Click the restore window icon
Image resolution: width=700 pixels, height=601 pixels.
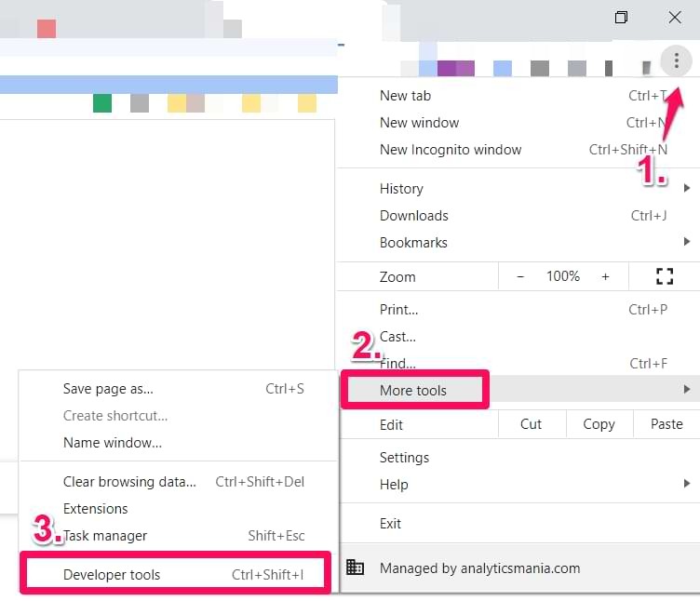click(621, 18)
